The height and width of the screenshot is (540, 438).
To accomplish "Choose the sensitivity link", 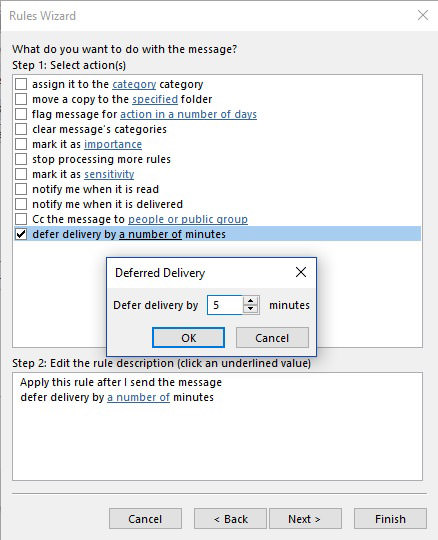I will pos(109,174).
